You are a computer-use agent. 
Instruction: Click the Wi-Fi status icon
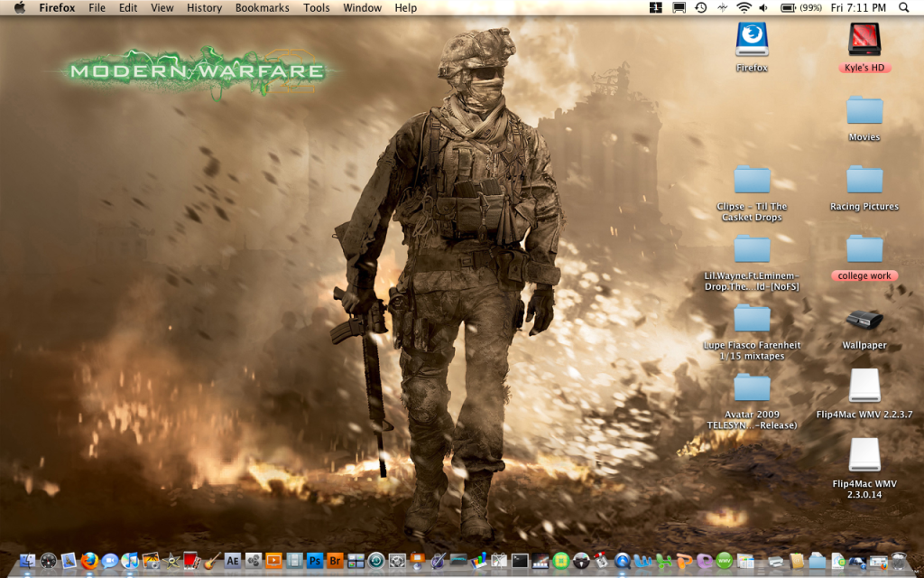point(744,7)
